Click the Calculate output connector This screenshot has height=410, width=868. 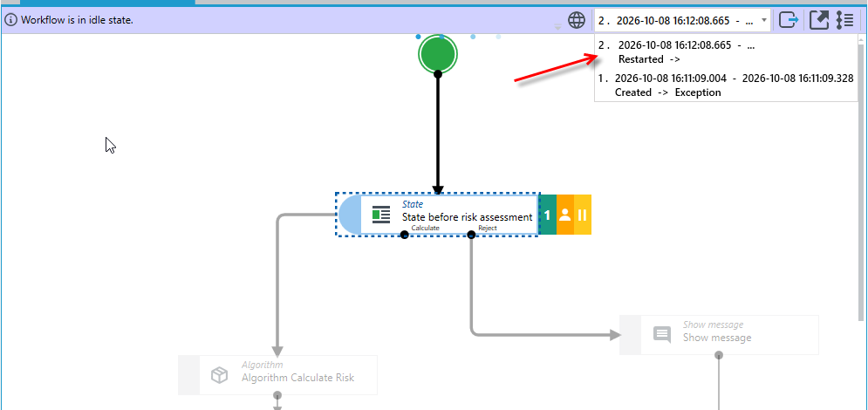405,236
